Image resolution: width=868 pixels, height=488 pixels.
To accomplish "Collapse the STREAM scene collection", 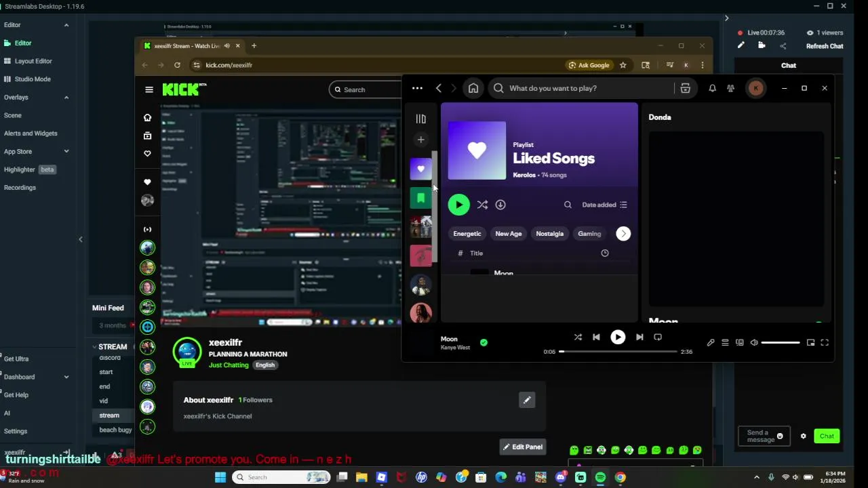I will click(x=95, y=347).
